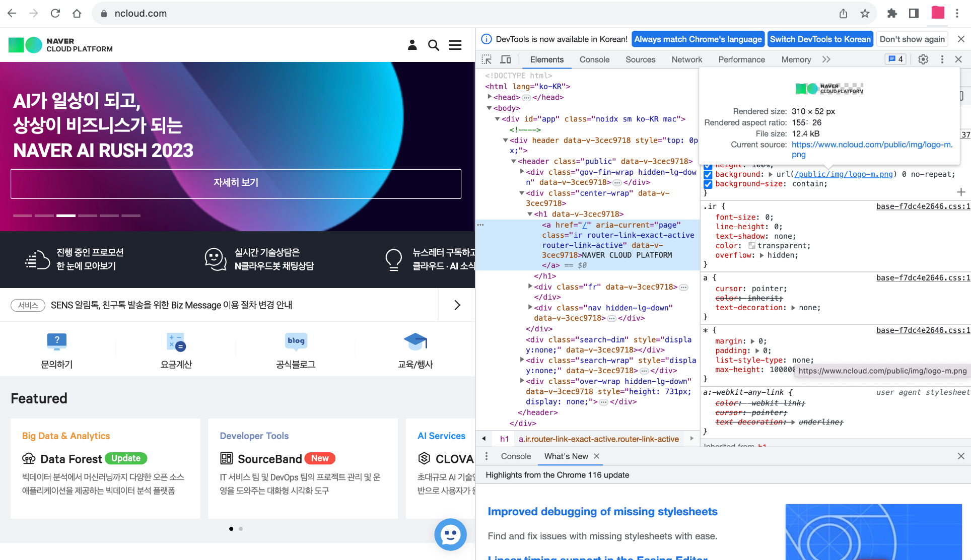Click the browser back arrow
Screen dimensions: 971x560
tap(12, 14)
